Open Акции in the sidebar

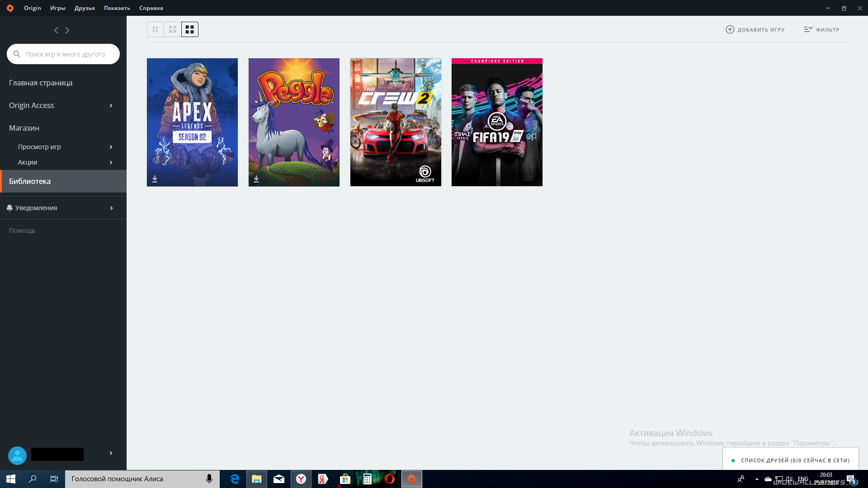(x=28, y=162)
